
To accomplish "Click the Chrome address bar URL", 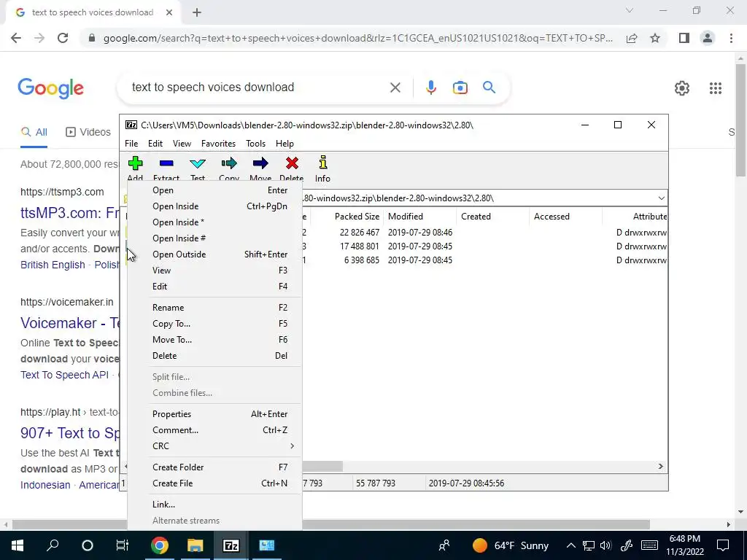I will (357, 38).
